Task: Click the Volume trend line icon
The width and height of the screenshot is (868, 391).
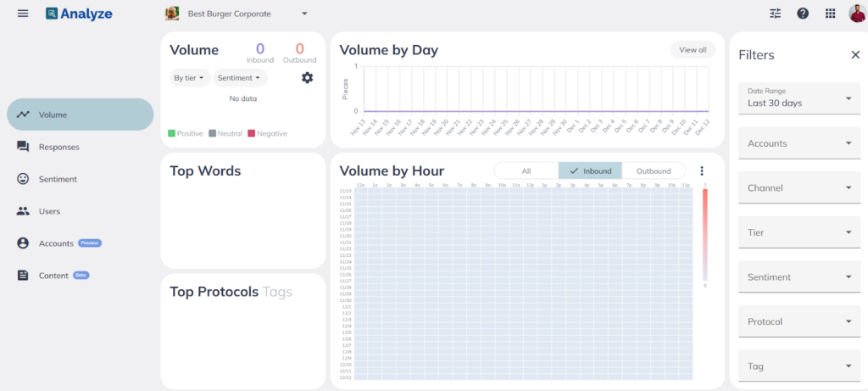Action: point(23,115)
